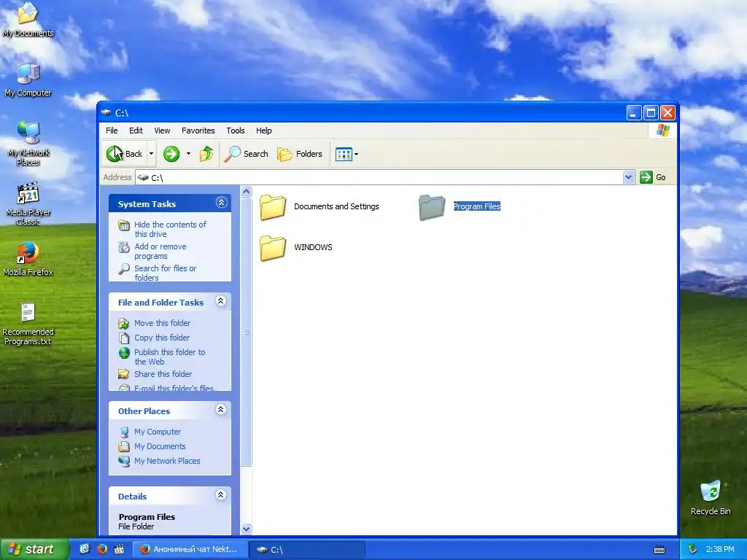Switch to Firefox taskbar window button

(190, 549)
